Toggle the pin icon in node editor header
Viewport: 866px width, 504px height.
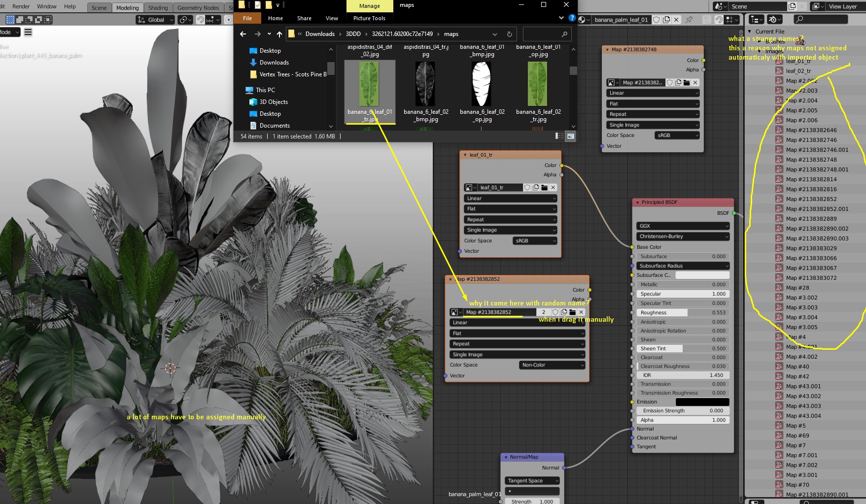[x=689, y=20]
